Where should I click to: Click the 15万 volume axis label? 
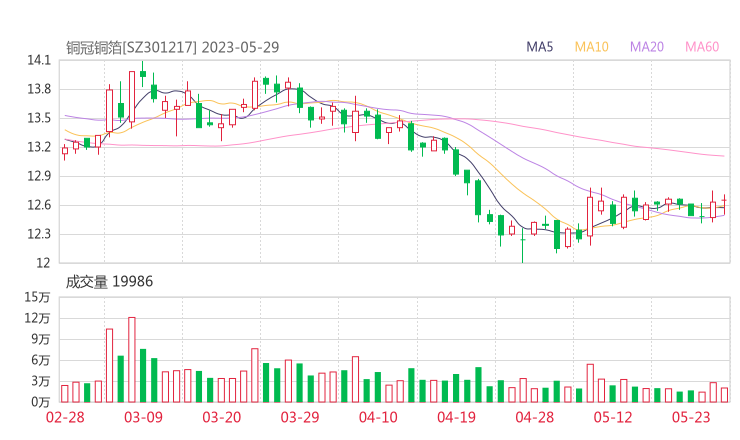point(37,297)
